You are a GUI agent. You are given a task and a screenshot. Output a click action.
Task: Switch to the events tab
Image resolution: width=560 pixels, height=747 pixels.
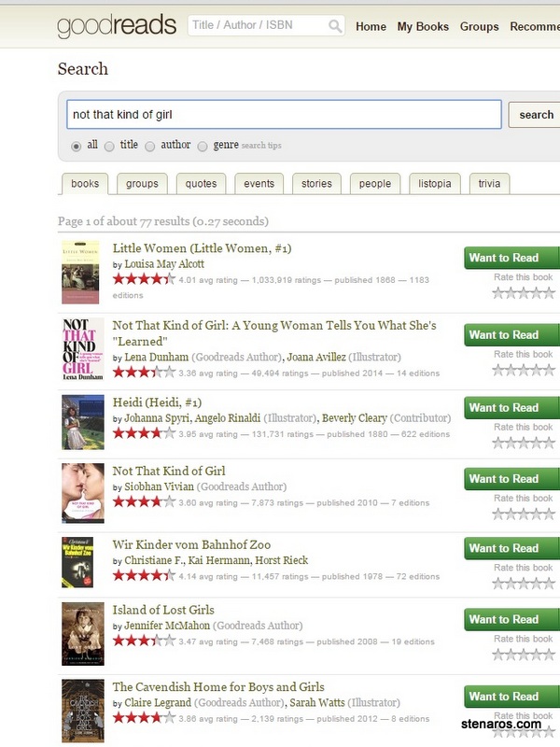point(259,184)
